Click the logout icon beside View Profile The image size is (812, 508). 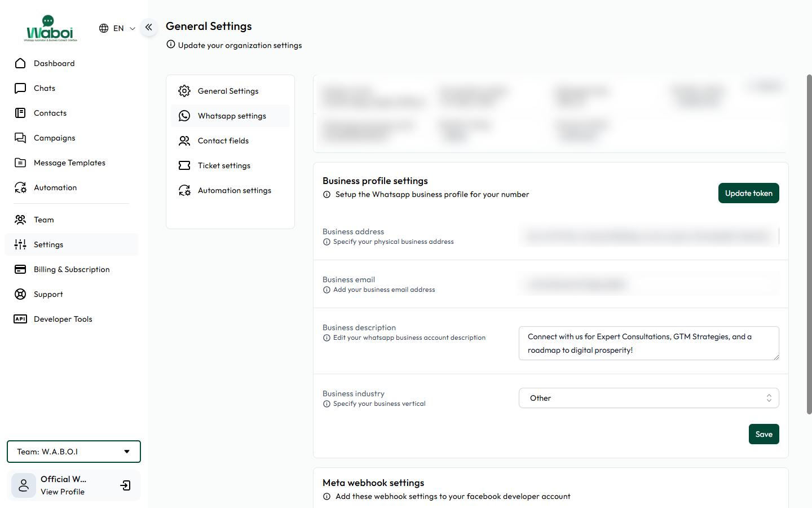click(126, 485)
